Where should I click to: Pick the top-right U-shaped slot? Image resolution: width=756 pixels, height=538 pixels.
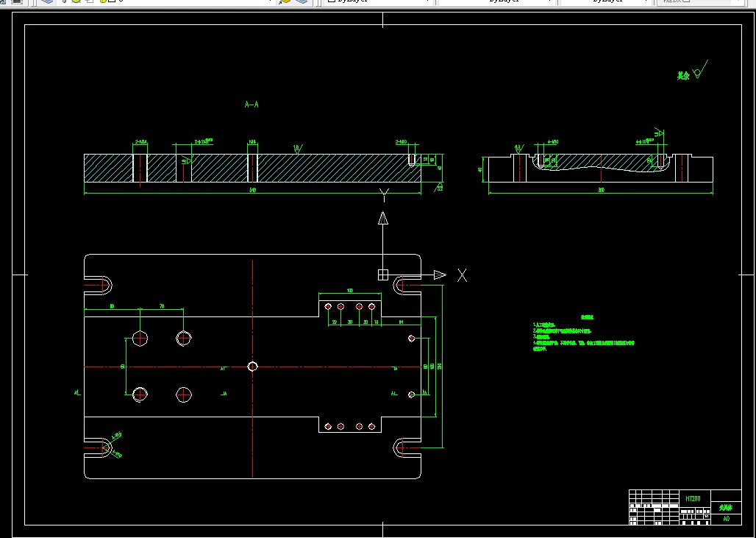(x=407, y=285)
